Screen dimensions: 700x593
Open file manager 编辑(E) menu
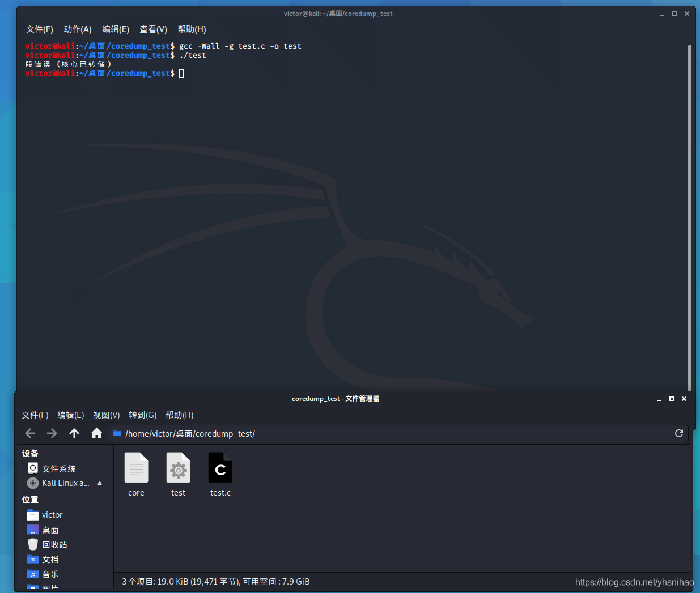[71, 415]
